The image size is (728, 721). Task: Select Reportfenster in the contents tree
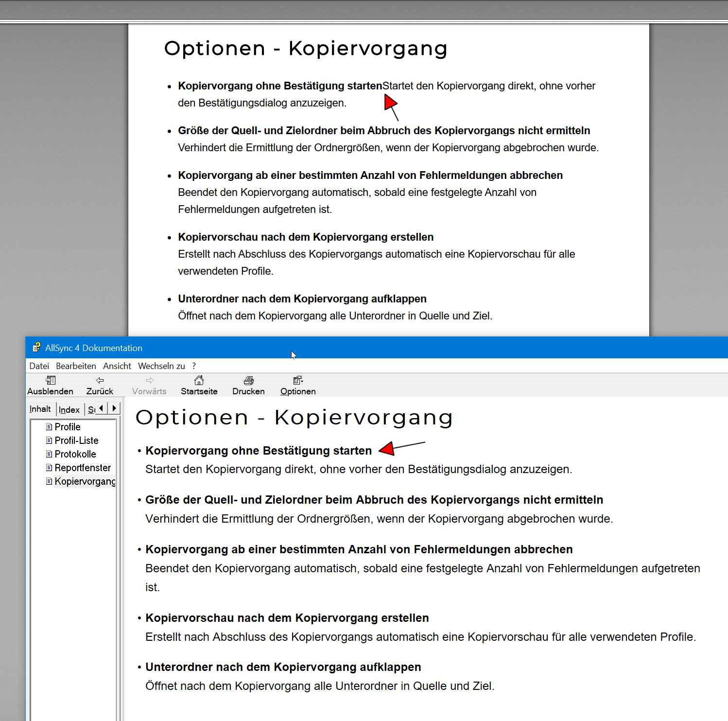point(83,467)
